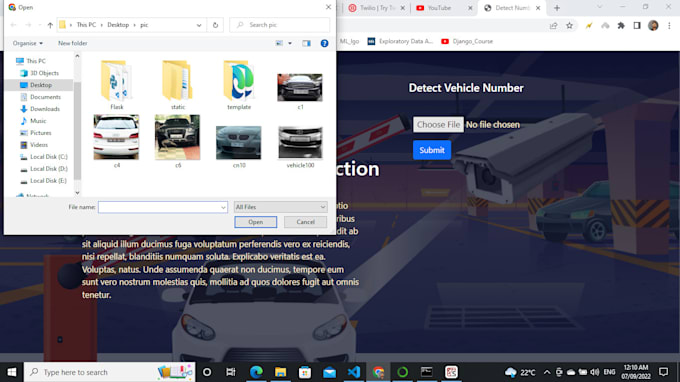
Task: Refresh the pic folder listing
Action: 216,25
